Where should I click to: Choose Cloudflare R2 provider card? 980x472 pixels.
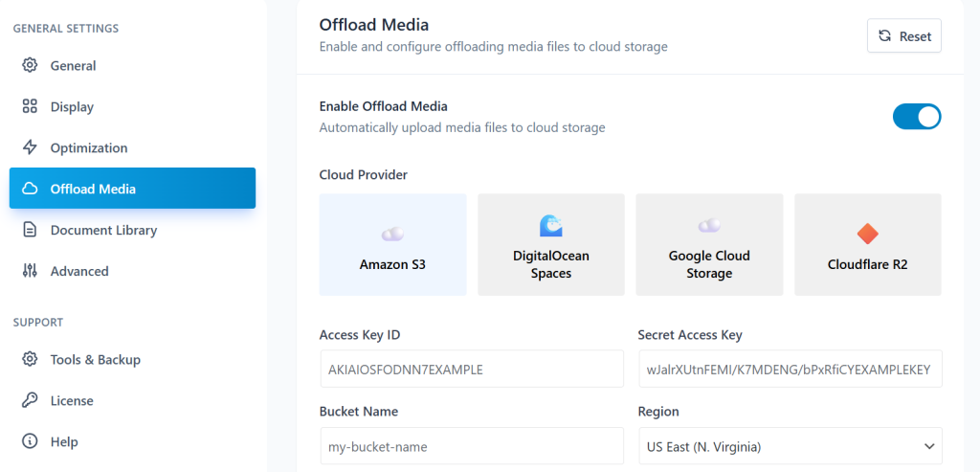tap(867, 244)
